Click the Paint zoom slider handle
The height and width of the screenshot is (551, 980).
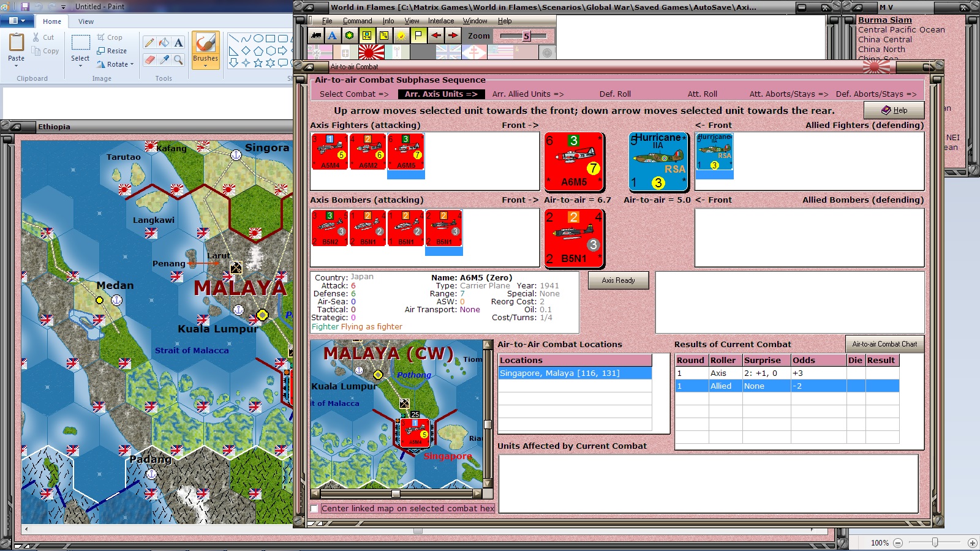[x=935, y=542]
